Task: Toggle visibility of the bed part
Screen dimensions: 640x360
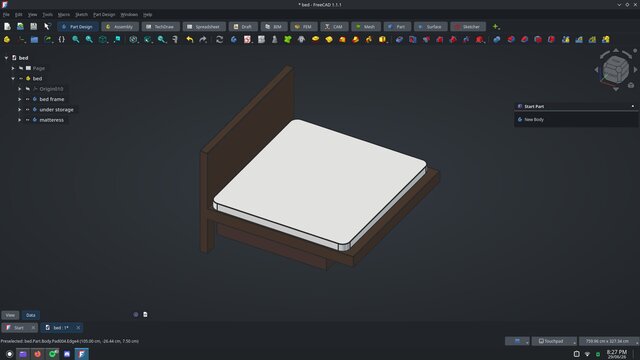Action: click(x=21, y=78)
